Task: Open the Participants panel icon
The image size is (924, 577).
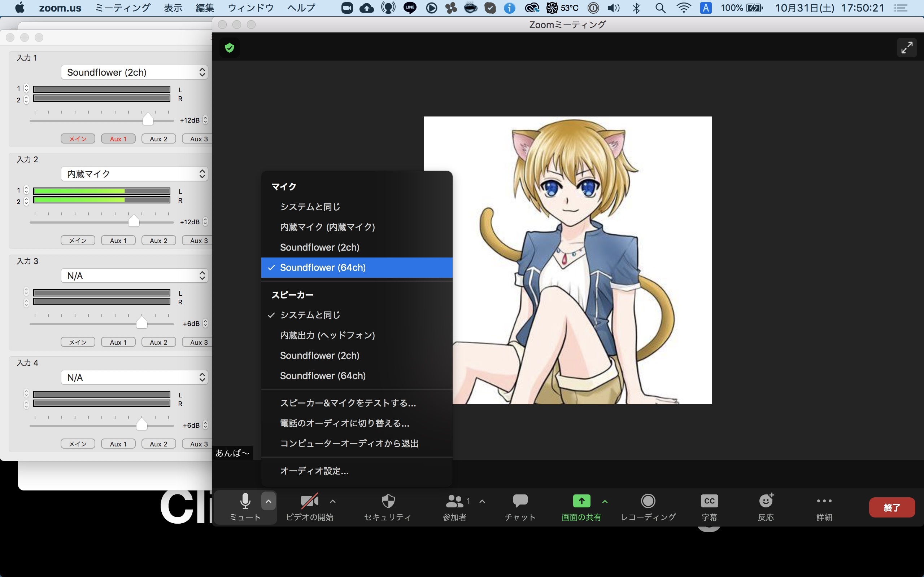Action: pos(454,501)
